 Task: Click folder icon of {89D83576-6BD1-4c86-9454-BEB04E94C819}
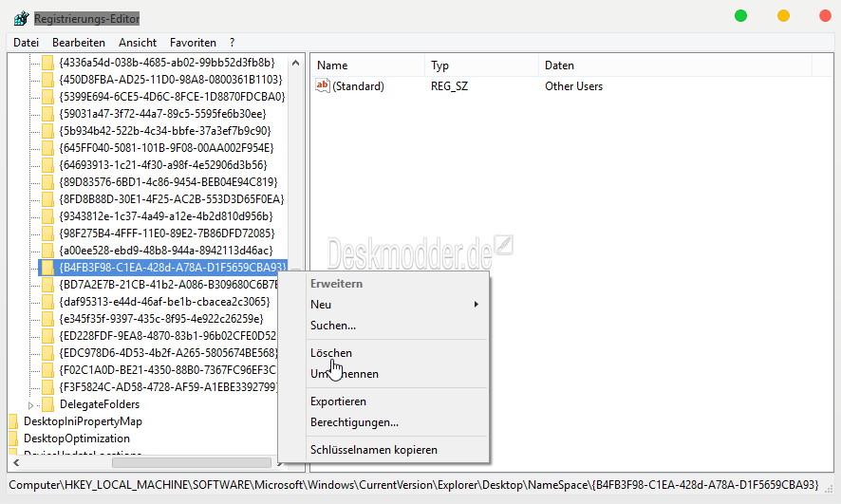click(47, 182)
